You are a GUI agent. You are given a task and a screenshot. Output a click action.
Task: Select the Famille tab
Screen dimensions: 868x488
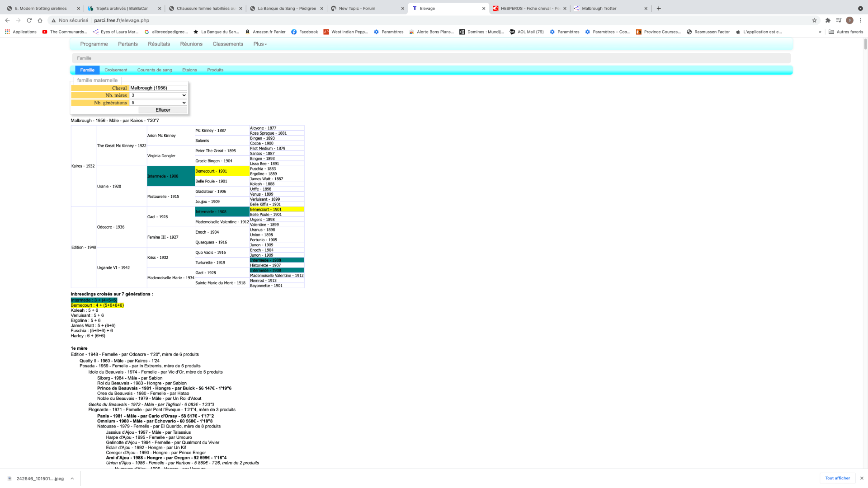click(x=87, y=70)
